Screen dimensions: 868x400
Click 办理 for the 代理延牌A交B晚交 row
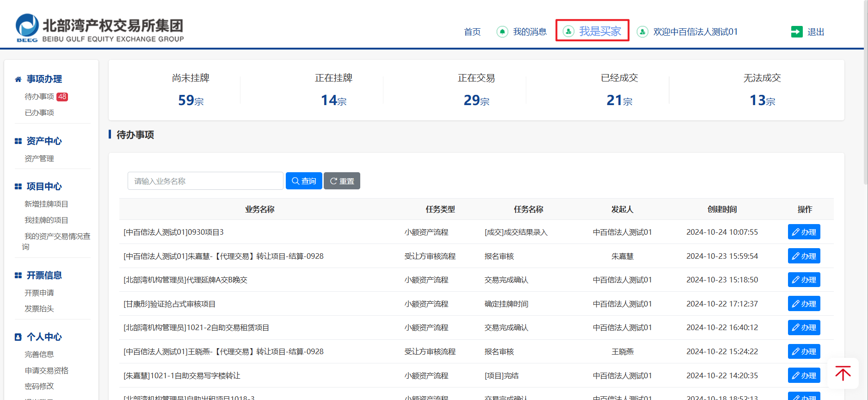point(804,280)
